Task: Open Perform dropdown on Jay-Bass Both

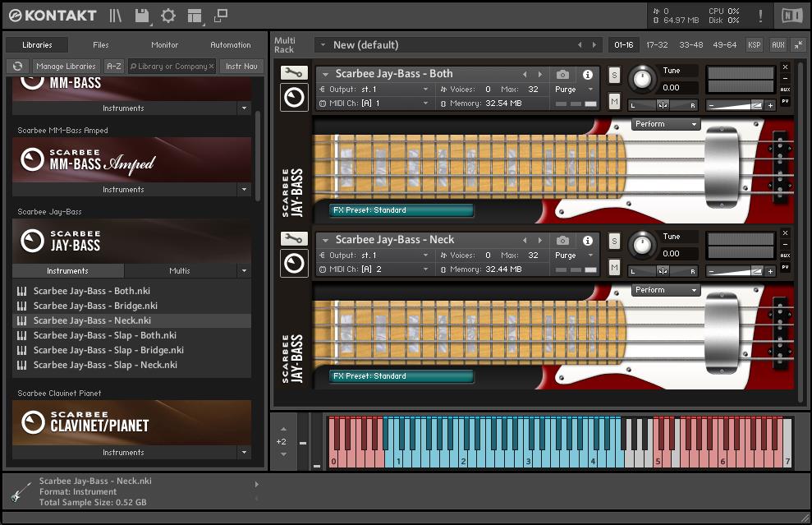Action: [666, 124]
